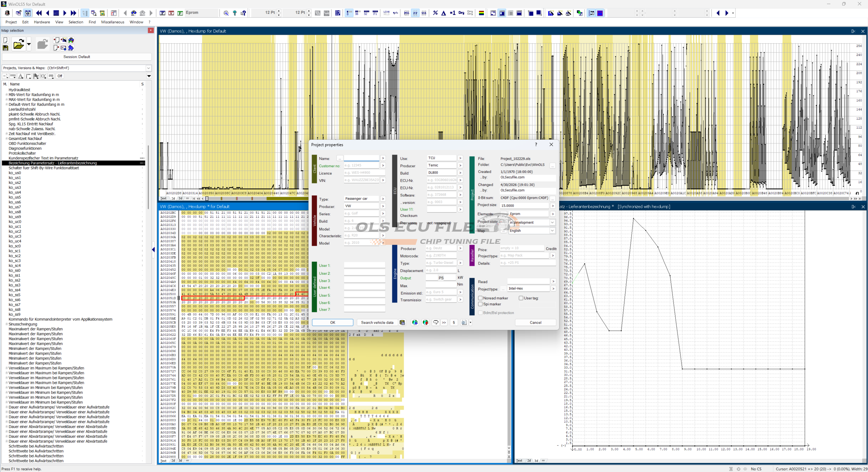Open the Map language dropdown showing English
This screenshot has height=472, width=868.
pos(552,231)
